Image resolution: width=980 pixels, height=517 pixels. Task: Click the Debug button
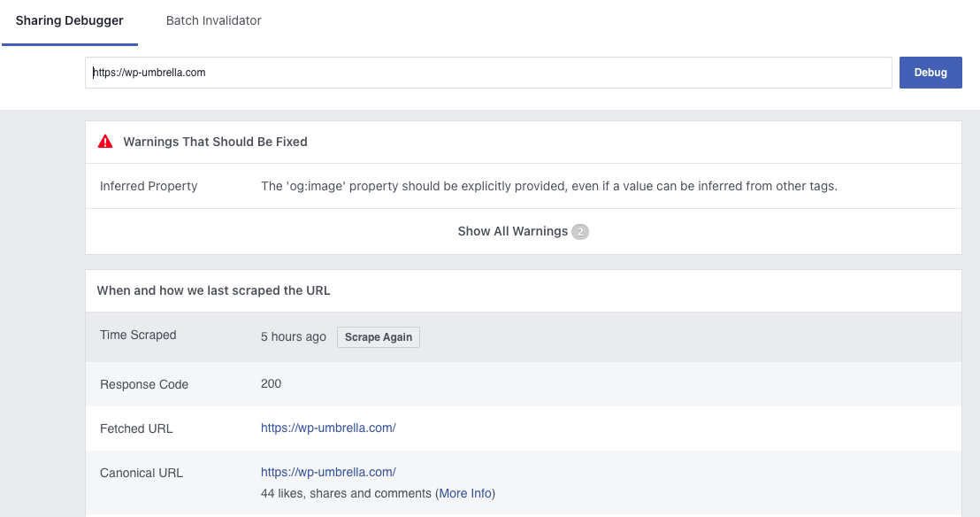tap(930, 72)
